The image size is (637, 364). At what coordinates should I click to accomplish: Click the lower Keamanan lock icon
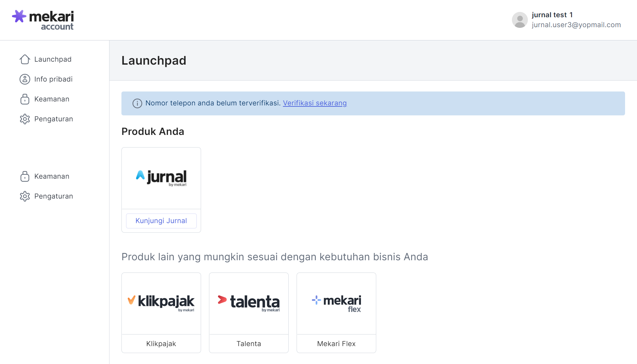25,176
